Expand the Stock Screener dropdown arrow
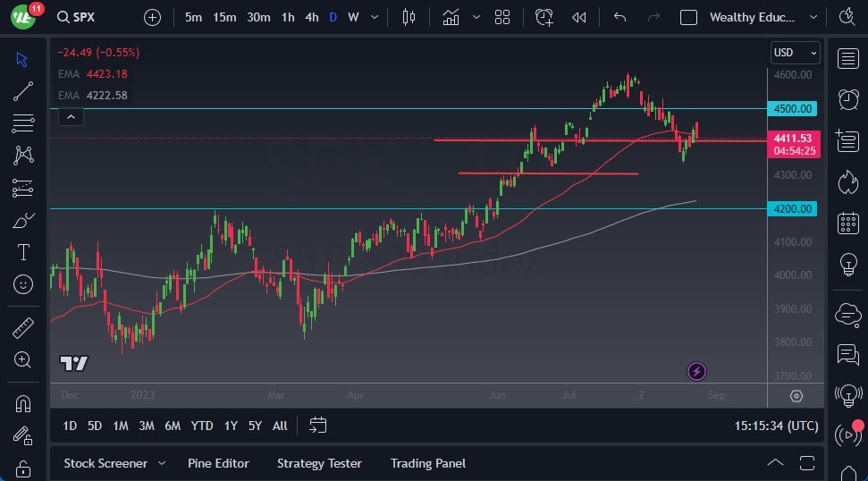This screenshot has width=868, height=481. click(162, 463)
